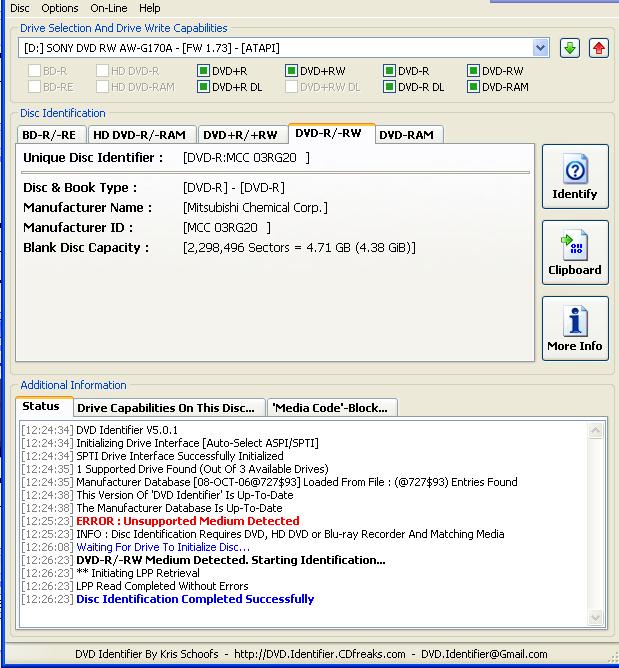The width and height of the screenshot is (619, 668).
Task: Click the Identify disc button
Action: (575, 177)
